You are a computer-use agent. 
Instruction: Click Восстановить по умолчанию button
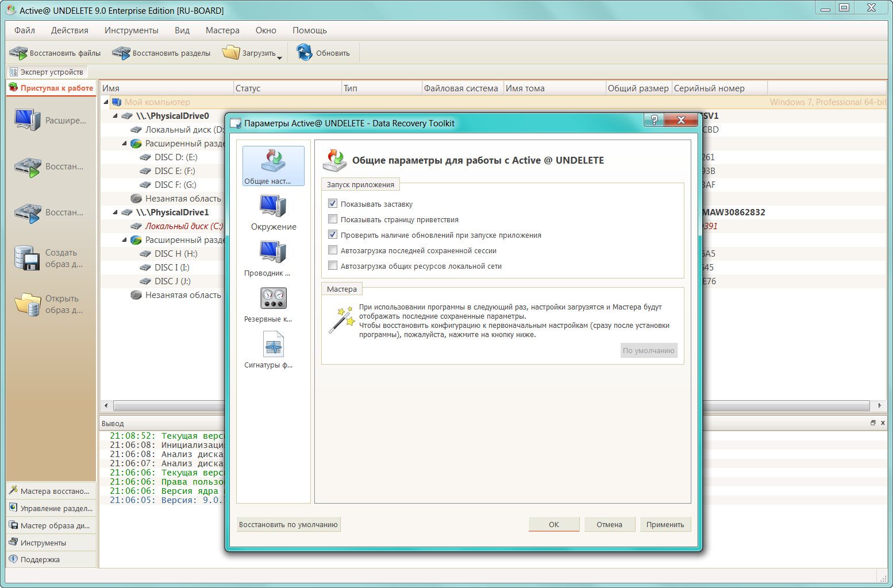click(288, 524)
